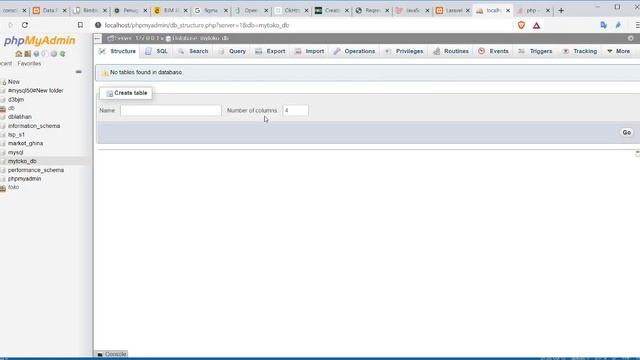Select the mytoko_db database
640x360 pixels.
click(22, 161)
